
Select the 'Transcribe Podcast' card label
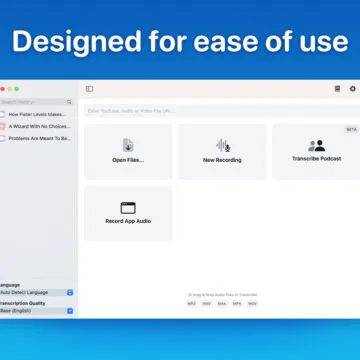pos(317,159)
